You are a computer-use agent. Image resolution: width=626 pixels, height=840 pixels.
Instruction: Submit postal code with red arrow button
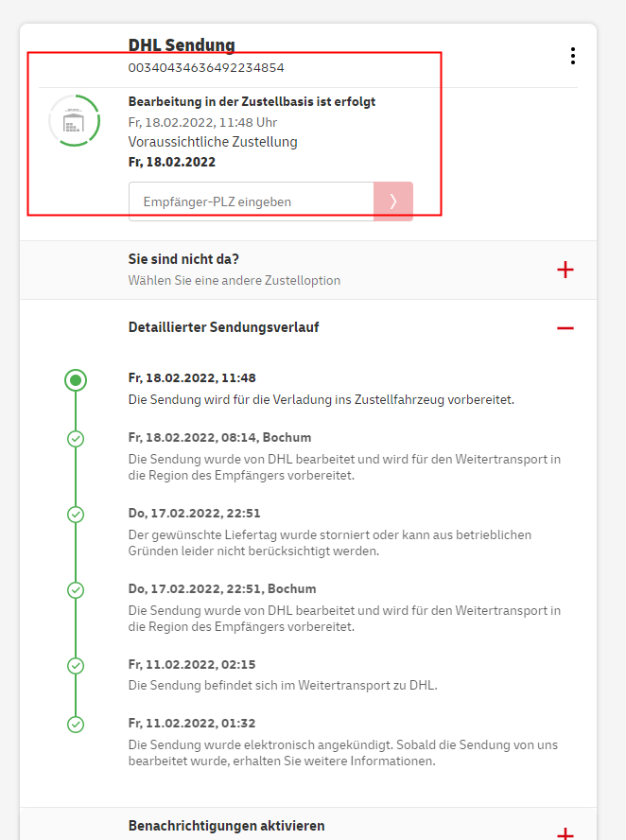[x=393, y=201]
